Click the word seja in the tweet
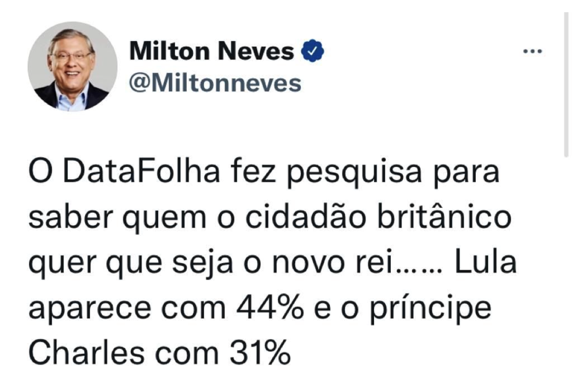 pos(203,264)
